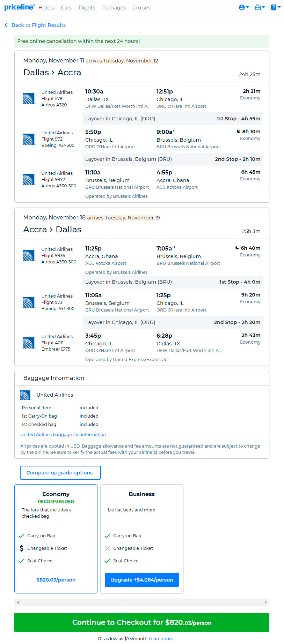Open the Cruises navigation tab
The width and height of the screenshot is (284, 644).
click(x=141, y=8)
